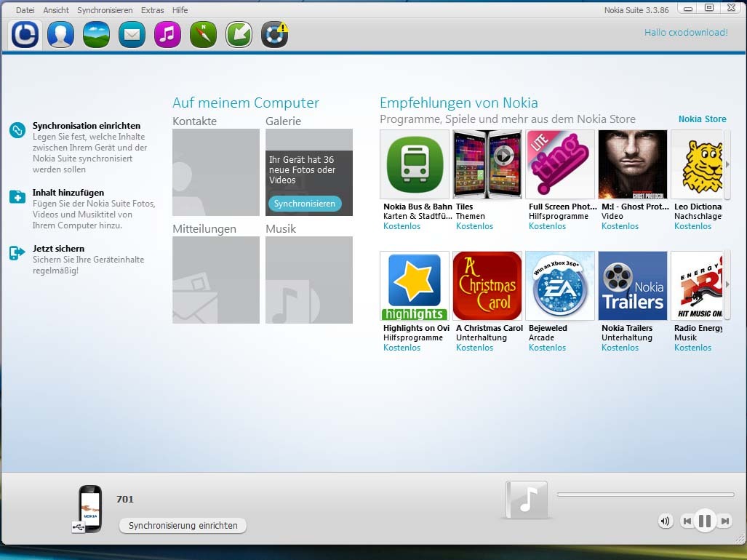The width and height of the screenshot is (747, 560).
Task: Open the Mitteilungen tile
Action: (216, 280)
